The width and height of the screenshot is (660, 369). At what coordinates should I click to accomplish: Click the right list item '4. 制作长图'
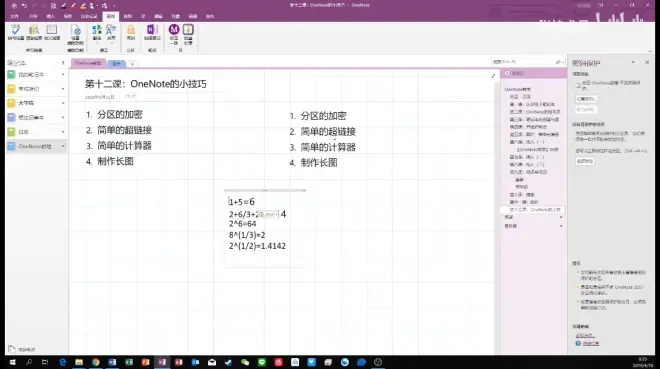314,163
